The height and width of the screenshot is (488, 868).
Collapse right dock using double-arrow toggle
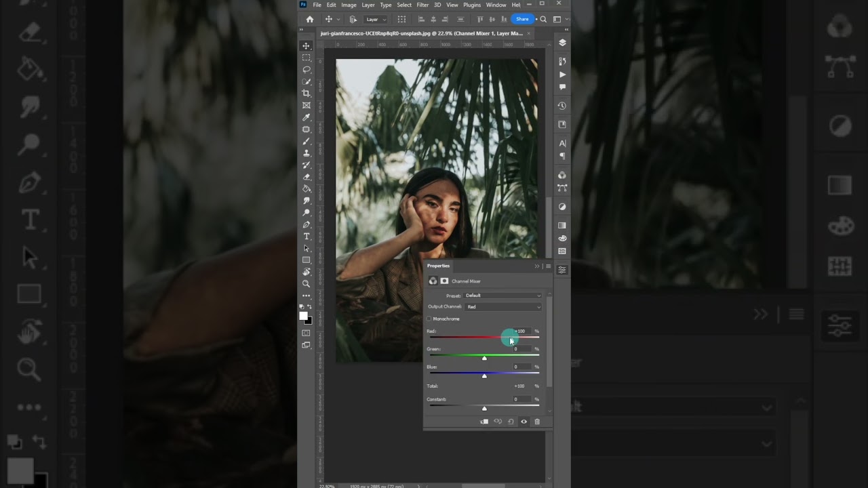click(566, 30)
